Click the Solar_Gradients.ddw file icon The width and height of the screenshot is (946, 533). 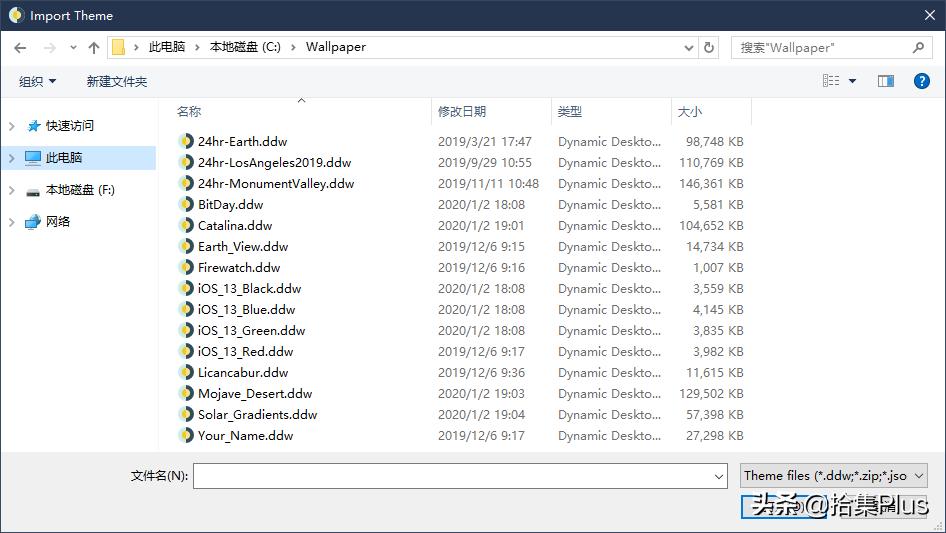pos(186,414)
